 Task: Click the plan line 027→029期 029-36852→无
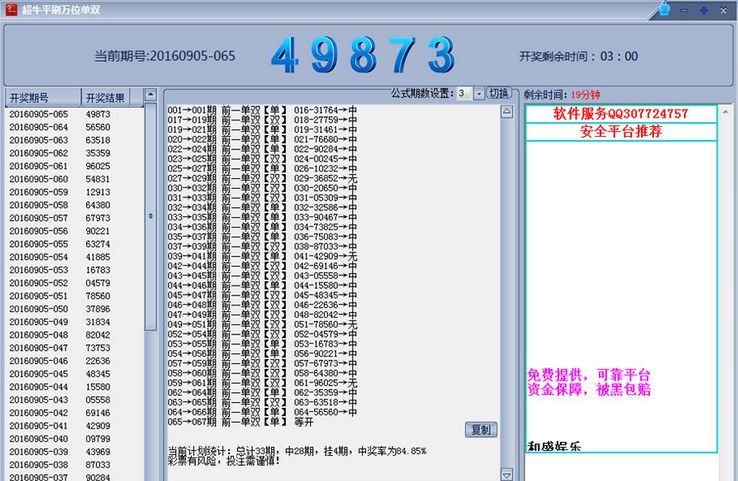tap(262, 178)
